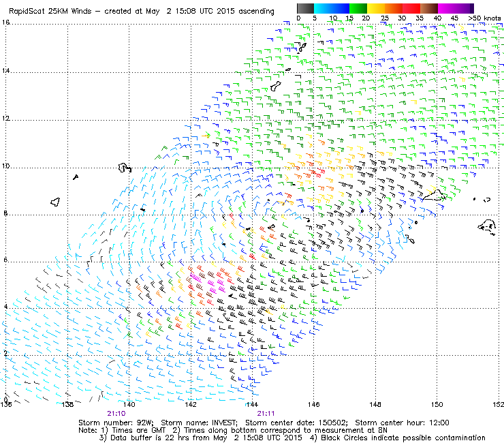Click the purple '21:11' pass time label
The image size is (504, 443).
click(x=266, y=414)
